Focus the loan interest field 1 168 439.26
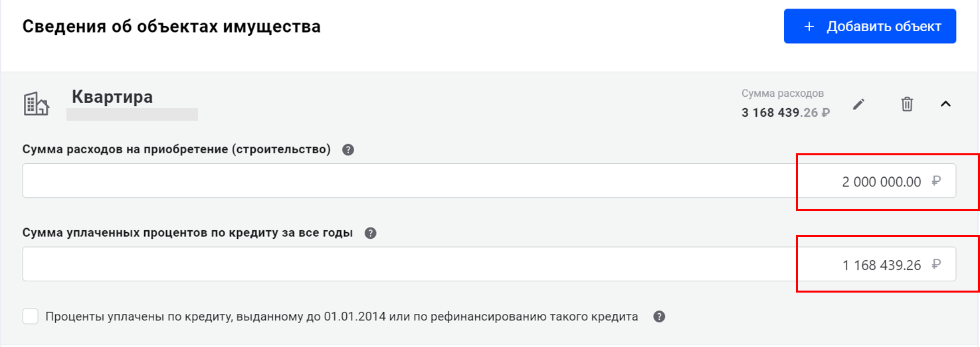 (465, 265)
